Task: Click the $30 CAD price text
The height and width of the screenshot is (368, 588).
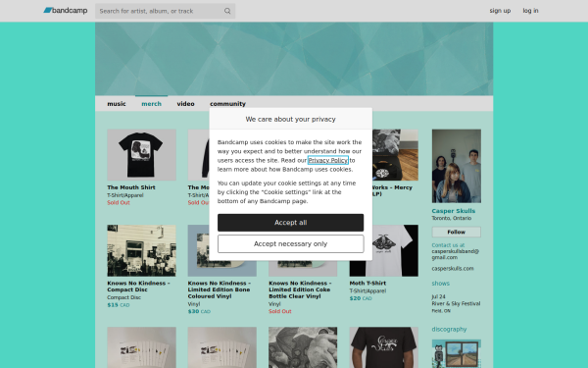Action: [x=199, y=312]
